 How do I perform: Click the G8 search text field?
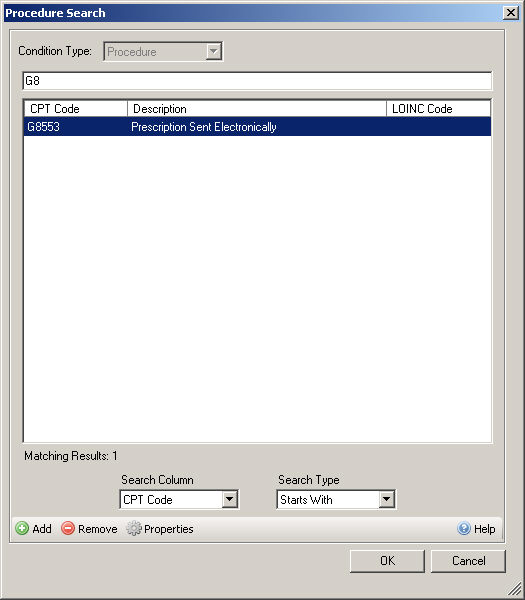[x=257, y=81]
